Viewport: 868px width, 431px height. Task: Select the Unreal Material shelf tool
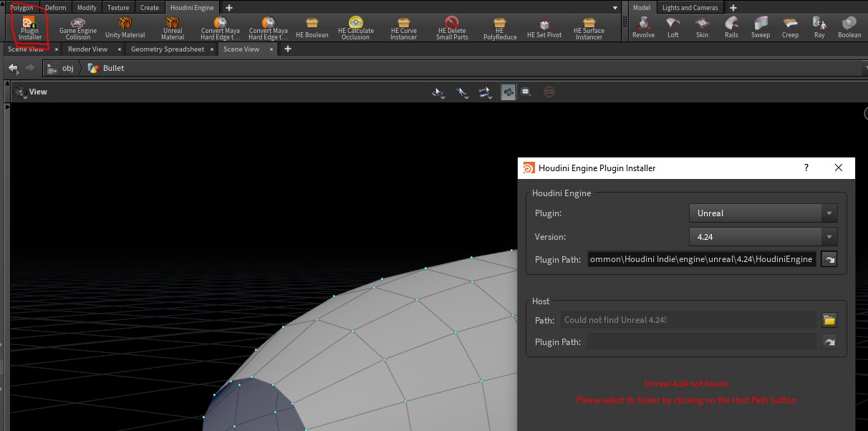coord(173,29)
